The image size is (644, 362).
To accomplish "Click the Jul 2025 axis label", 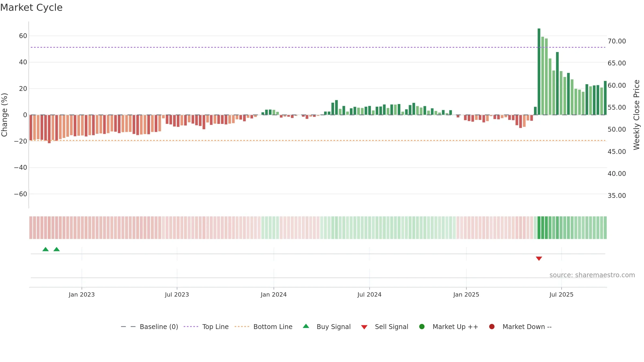I will pos(561,295).
